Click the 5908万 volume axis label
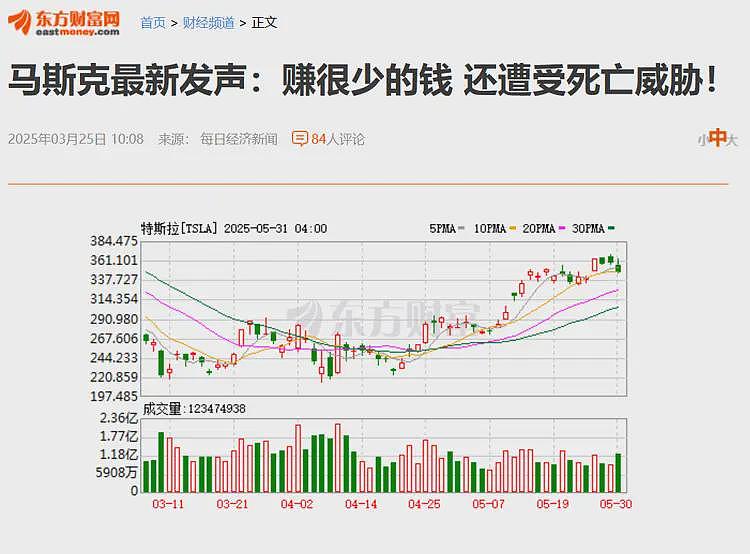This screenshot has height=554, width=750. click(116, 473)
